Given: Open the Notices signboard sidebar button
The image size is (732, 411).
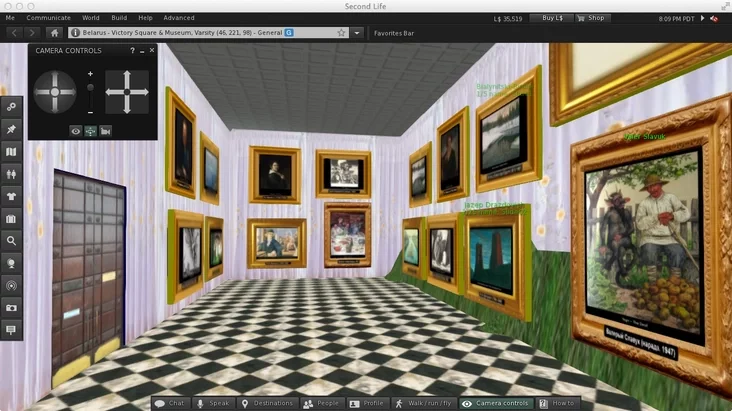Looking at the screenshot, I should pos(11,330).
